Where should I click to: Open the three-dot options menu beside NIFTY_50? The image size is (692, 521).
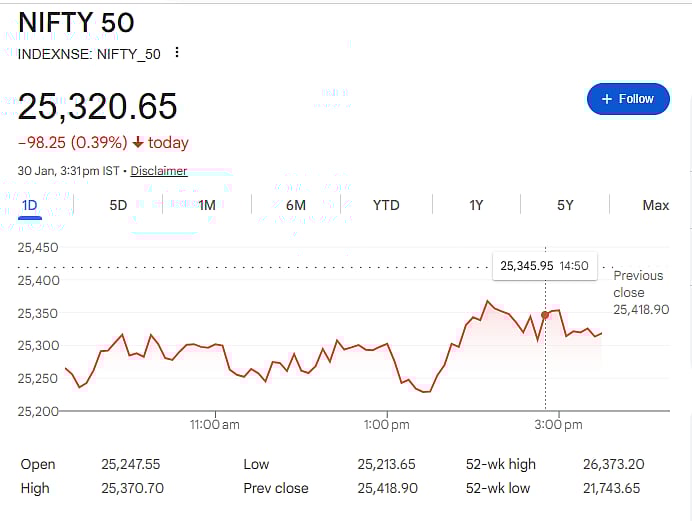tap(177, 53)
